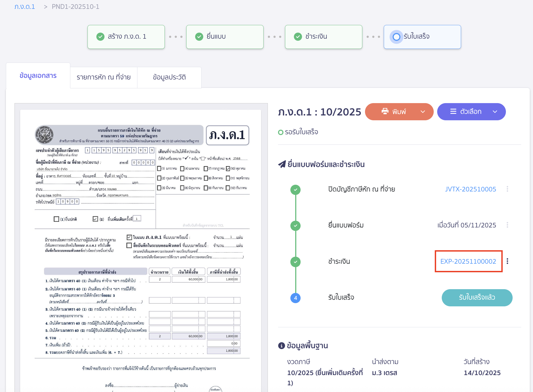The height and width of the screenshot is (392, 533).
Task: Open the three-dot menu next to EXP-20251100002
Action: pyautogui.click(x=508, y=261)
